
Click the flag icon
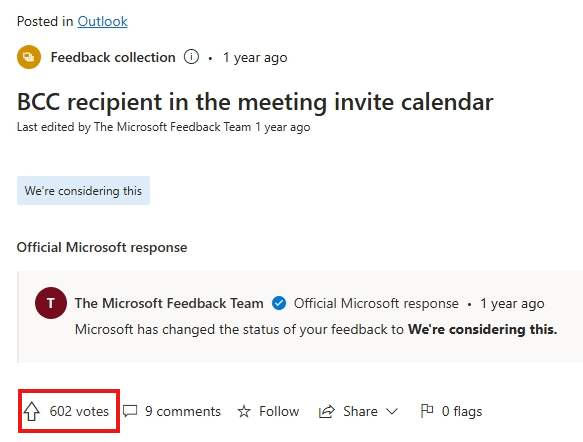pos(427,411)
